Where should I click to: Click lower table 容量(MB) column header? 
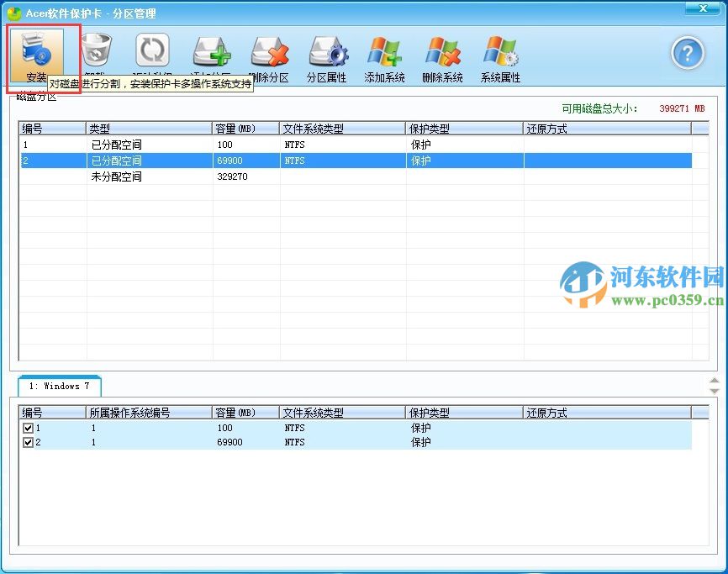[246, 413]
